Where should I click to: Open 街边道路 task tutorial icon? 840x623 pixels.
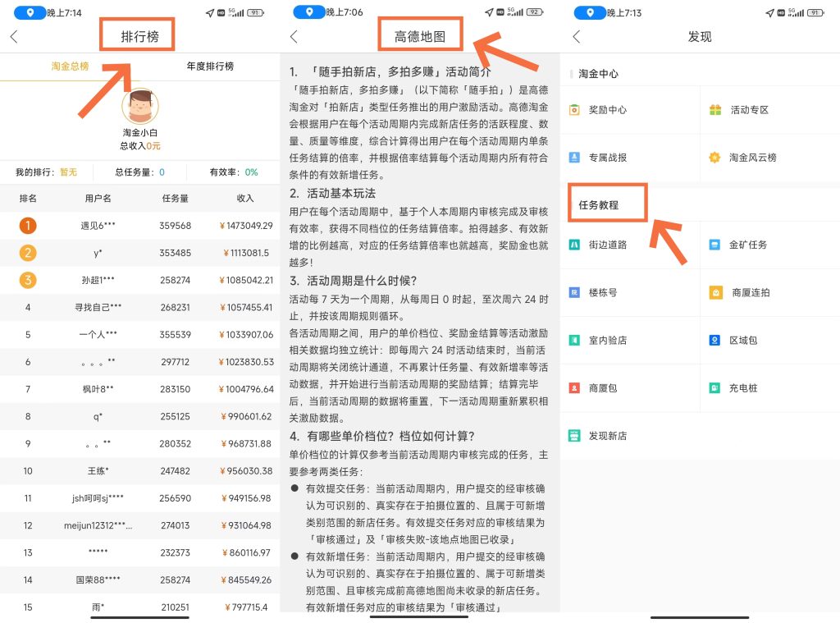coord(574,245)
